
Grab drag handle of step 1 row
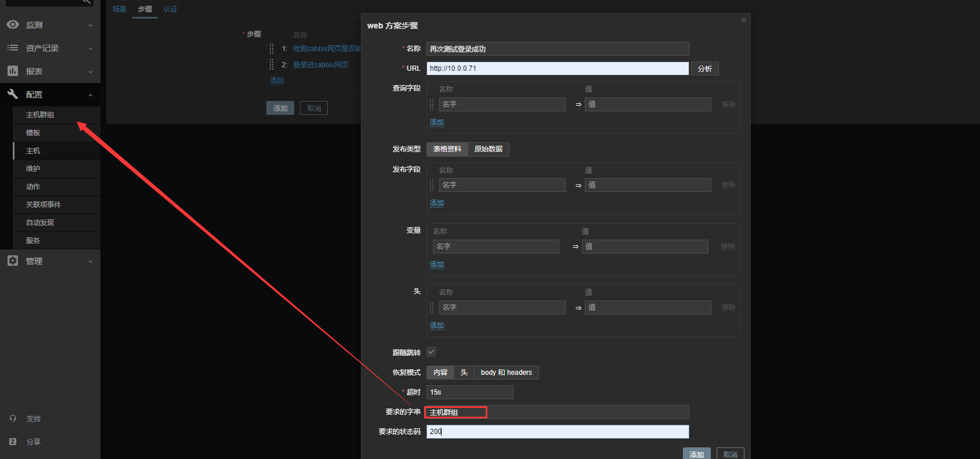[x=272, y=49]
